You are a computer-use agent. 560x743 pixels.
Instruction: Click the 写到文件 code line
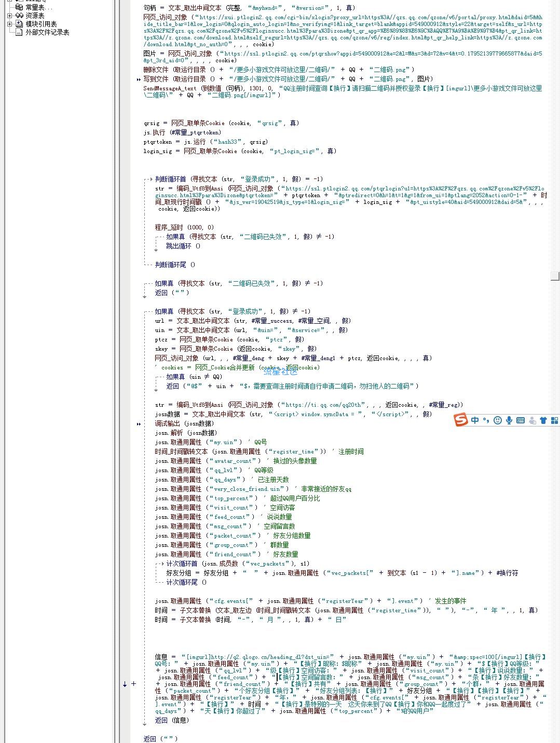point(288,79)
